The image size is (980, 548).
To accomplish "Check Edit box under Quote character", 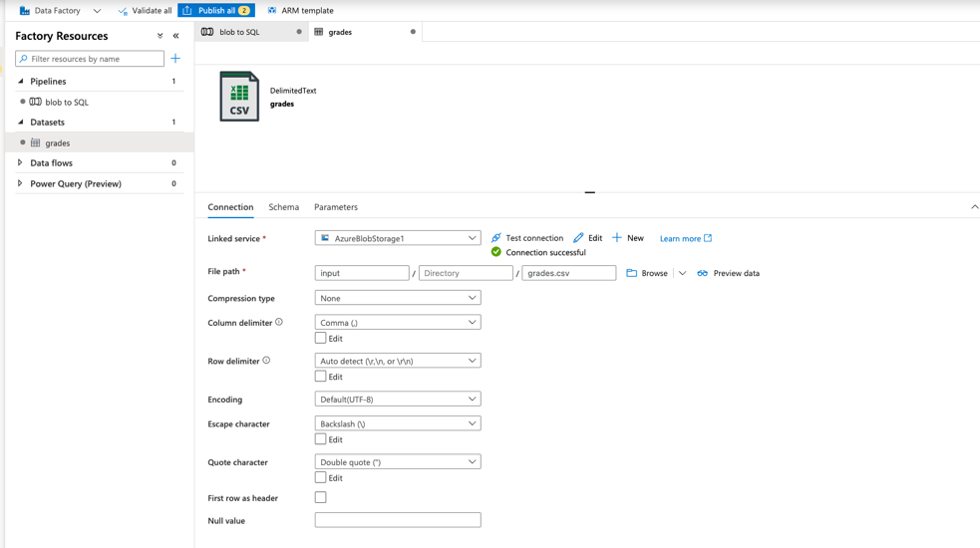I will pyautogui.click(x=320, y=478).
